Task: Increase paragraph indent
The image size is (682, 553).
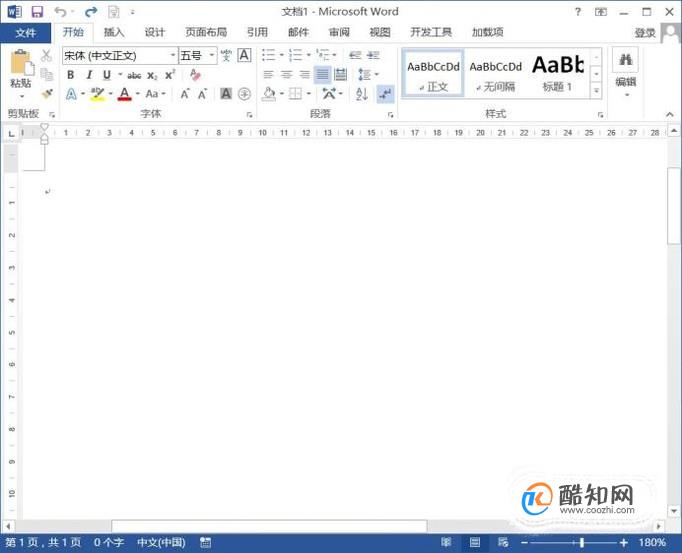Action: point(373,55)
